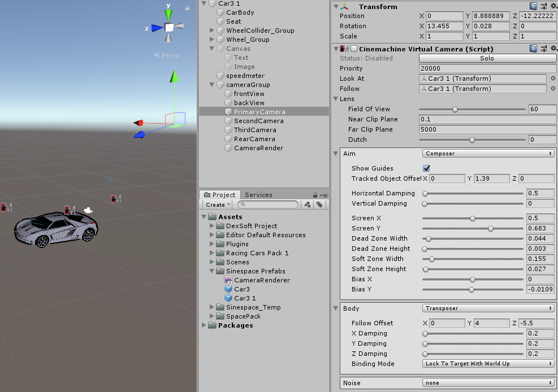Click the Field Of View slider handle
The image size is (558, 392).
coord(455,110)
